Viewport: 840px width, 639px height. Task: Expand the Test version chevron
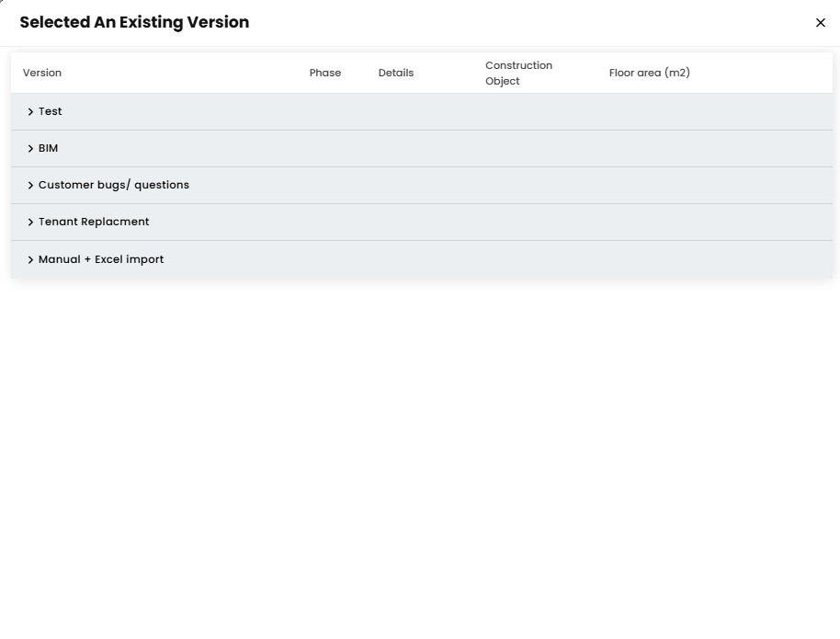30,112
